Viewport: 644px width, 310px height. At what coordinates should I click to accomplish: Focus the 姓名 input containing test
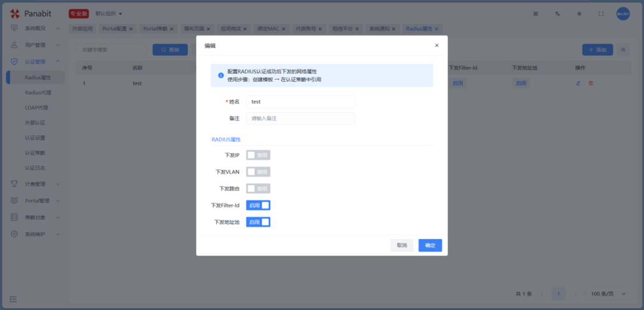click(x=301, y=102)
